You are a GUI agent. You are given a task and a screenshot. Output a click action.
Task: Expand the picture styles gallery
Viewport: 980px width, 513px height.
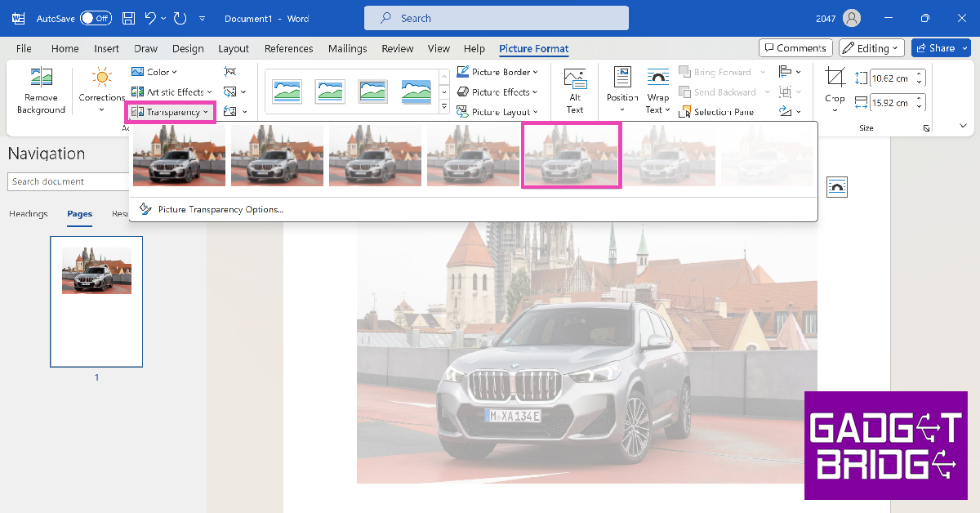point(444,107)
